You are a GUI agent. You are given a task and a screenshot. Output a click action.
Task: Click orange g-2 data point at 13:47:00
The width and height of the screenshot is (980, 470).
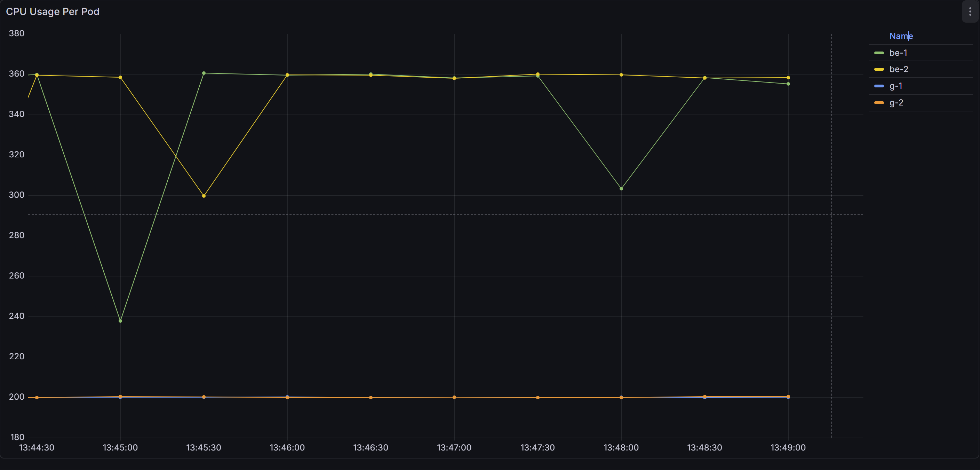[454, 397]
